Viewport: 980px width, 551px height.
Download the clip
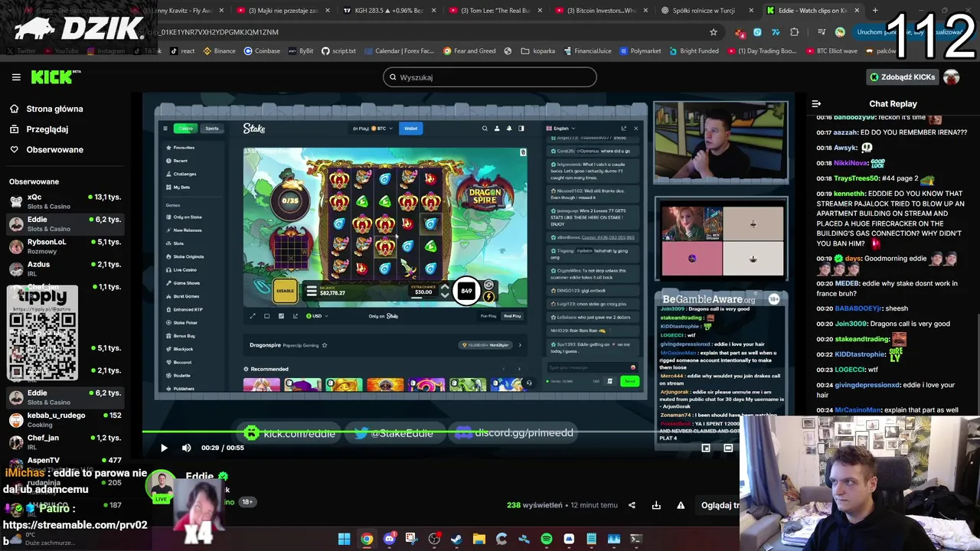pos(656,505)
